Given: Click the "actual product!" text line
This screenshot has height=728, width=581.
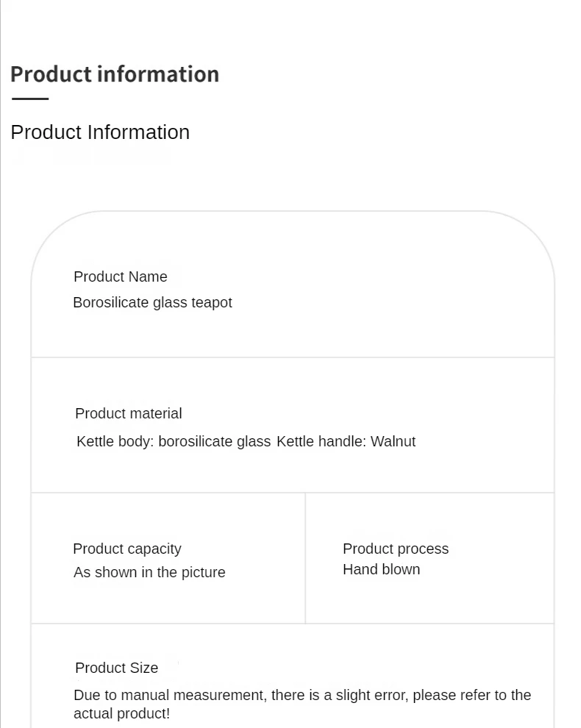Looking at the screenshot, I should (x=121, y=714).
